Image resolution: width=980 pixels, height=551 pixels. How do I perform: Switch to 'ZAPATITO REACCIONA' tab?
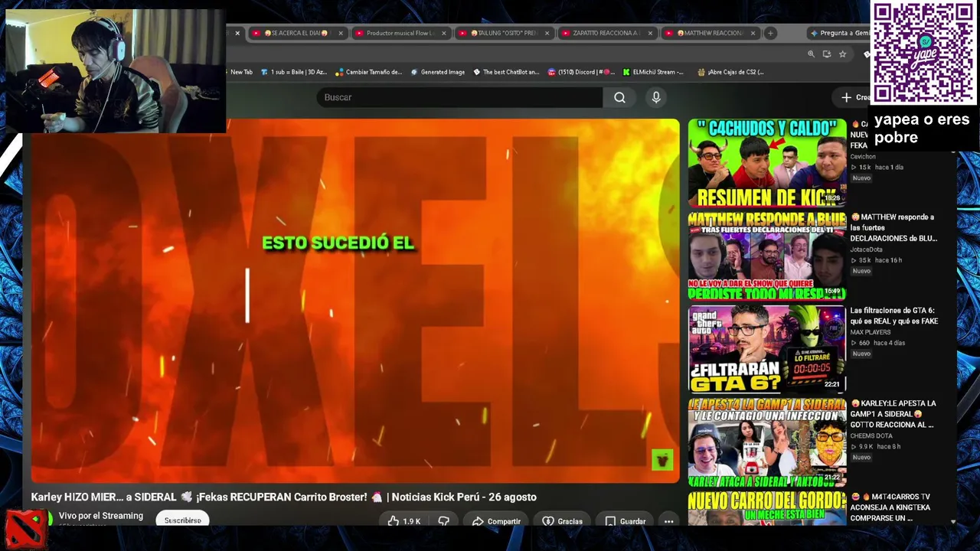606,33
